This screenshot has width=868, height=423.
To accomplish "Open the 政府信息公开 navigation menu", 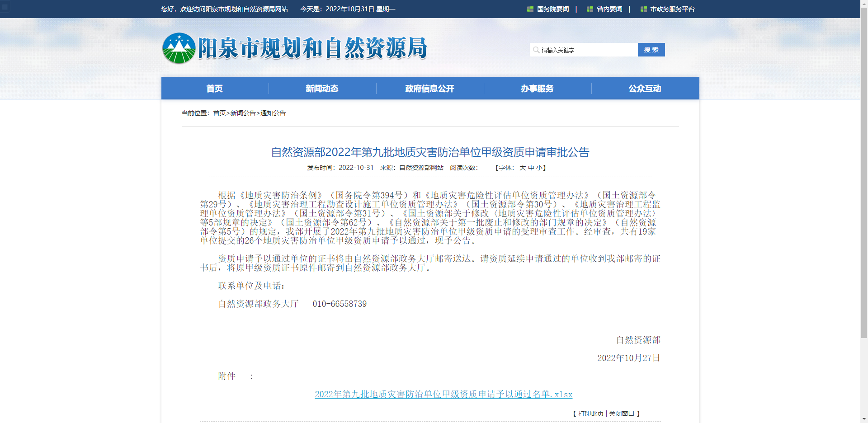I will coord(429,88).
